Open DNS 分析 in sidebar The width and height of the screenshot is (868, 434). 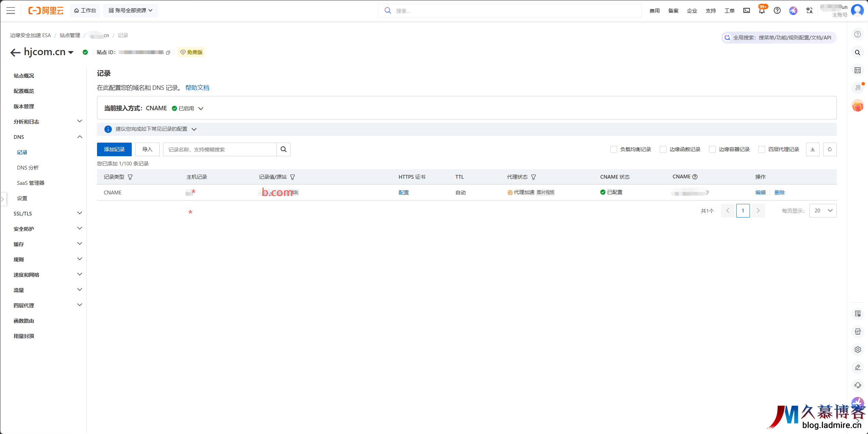(28, 167)
